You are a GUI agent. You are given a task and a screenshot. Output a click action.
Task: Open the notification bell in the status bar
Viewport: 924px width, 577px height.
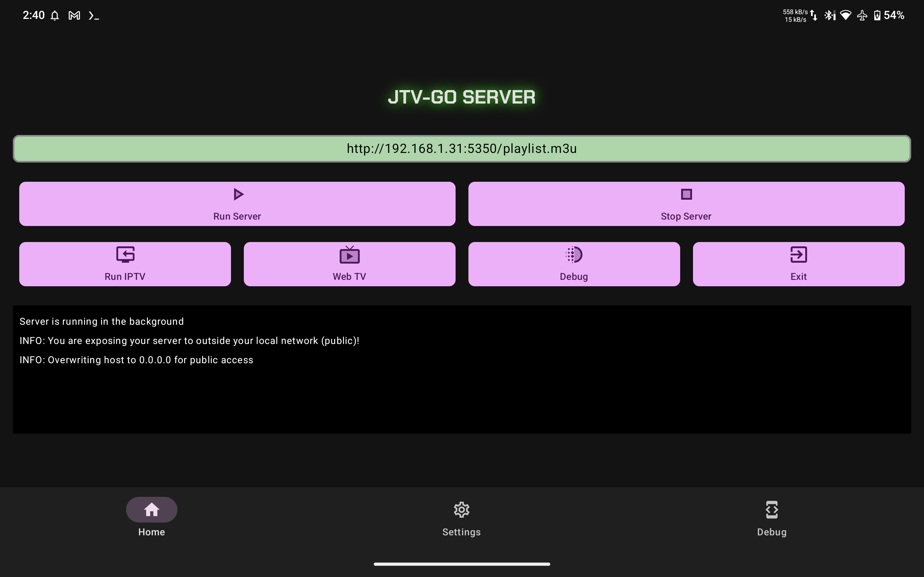point(55,15)
